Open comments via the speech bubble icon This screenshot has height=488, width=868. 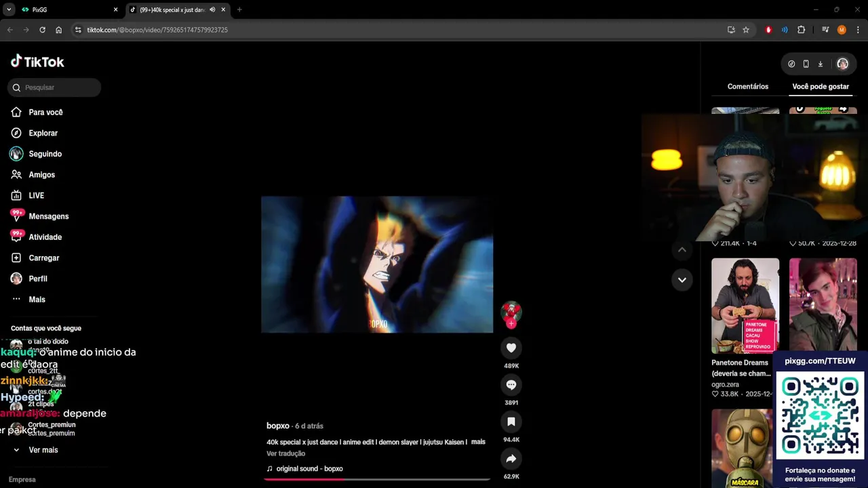coord(511,385)
